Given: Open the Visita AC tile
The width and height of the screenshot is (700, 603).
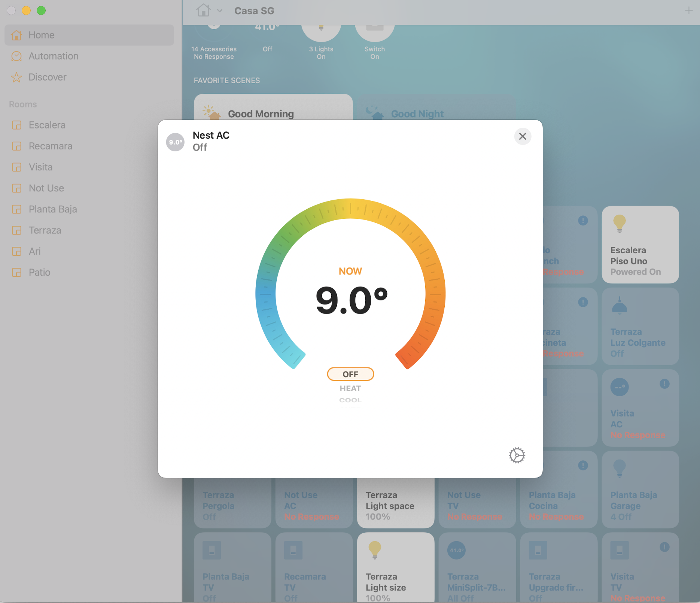Looking at the screenshot, I should [640, 408].
